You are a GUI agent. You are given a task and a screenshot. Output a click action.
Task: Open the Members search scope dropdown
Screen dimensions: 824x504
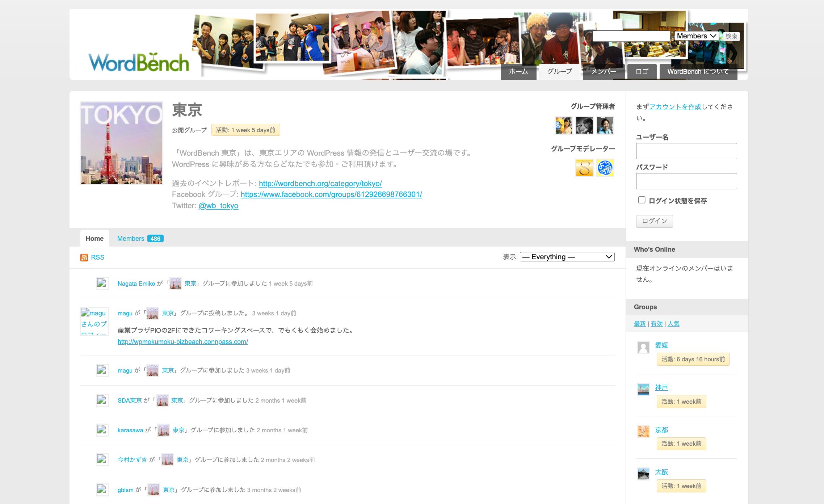(x=696, y=36)
